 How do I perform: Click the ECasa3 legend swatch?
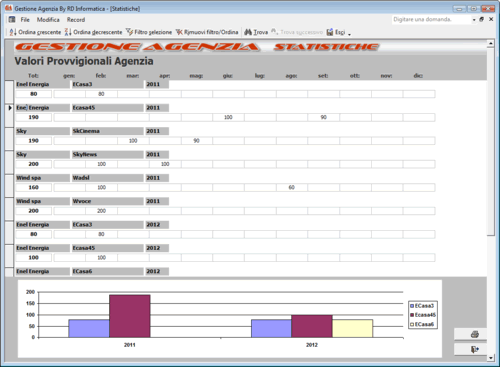(x=412, y=306)
